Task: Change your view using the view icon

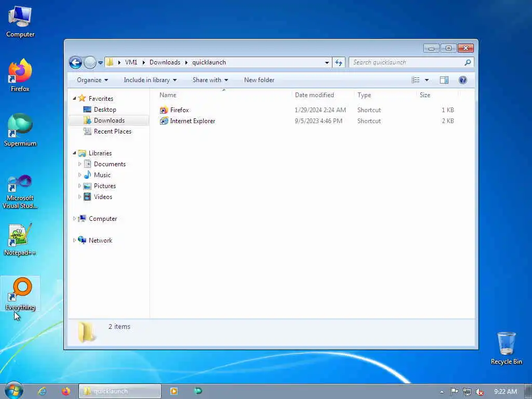Action: [x=415, y=80]
